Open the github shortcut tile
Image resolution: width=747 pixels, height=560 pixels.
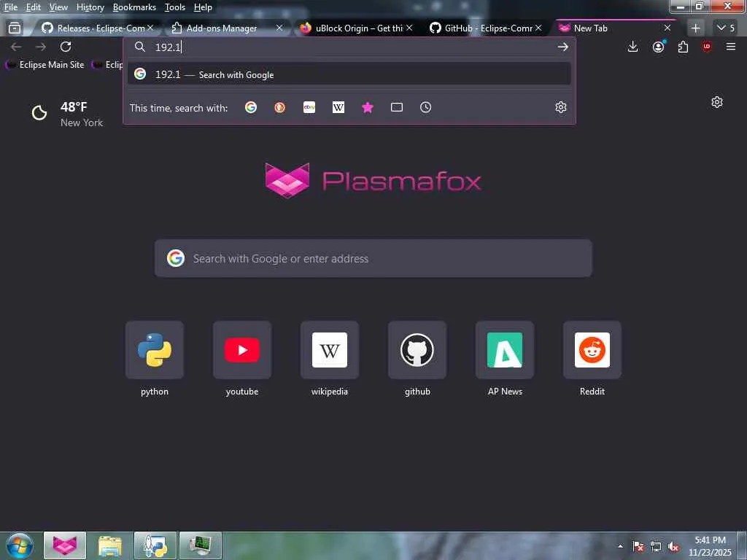pos(417,359)
